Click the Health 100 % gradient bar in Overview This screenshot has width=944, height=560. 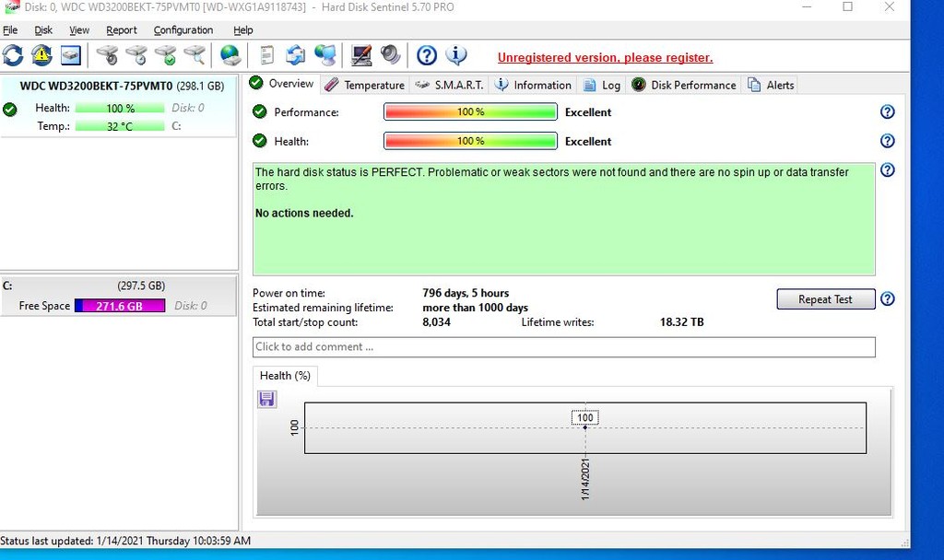point(470,141)
